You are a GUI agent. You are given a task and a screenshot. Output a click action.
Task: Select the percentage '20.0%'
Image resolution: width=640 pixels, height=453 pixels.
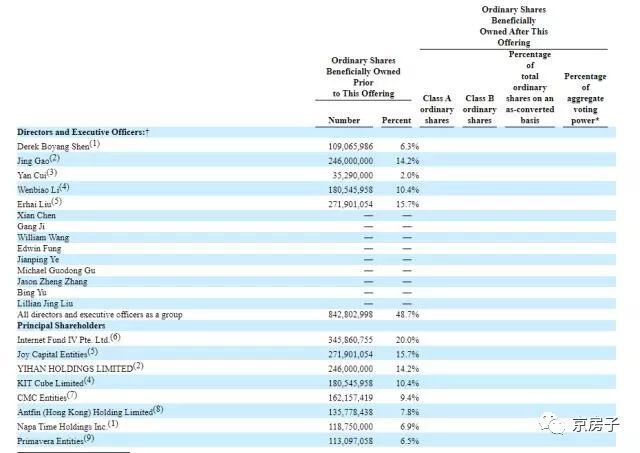point(407,340)
